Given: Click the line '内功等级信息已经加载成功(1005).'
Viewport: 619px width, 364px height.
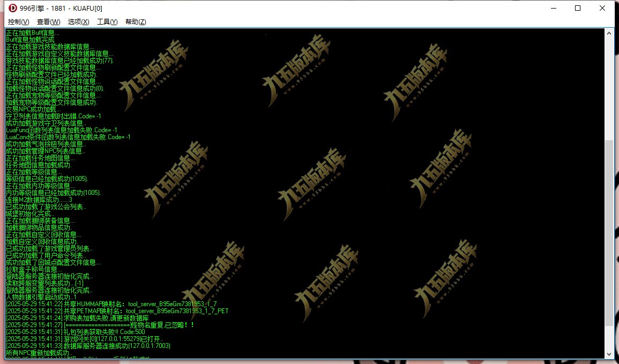Looking at the screenshot, I should click(53, 193).
